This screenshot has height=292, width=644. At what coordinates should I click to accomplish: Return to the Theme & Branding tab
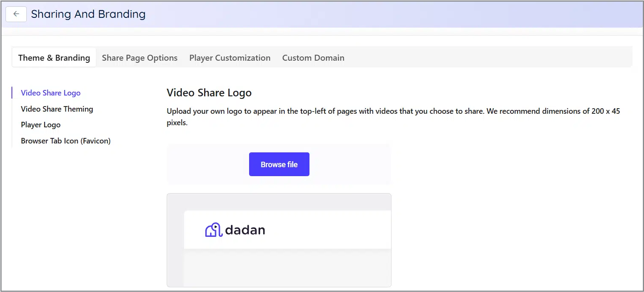click(54, 57)
